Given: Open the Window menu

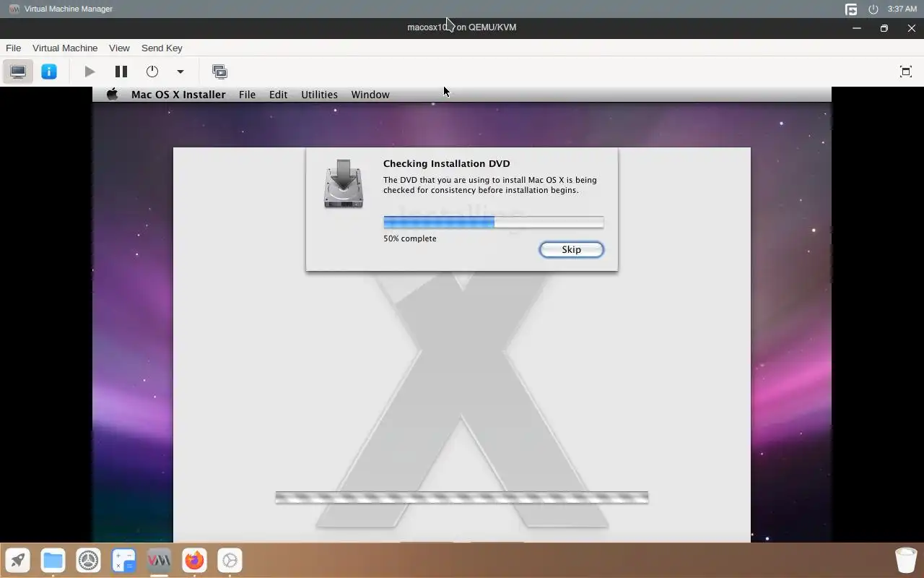Looking at the screenshot, I should [370, 95].
